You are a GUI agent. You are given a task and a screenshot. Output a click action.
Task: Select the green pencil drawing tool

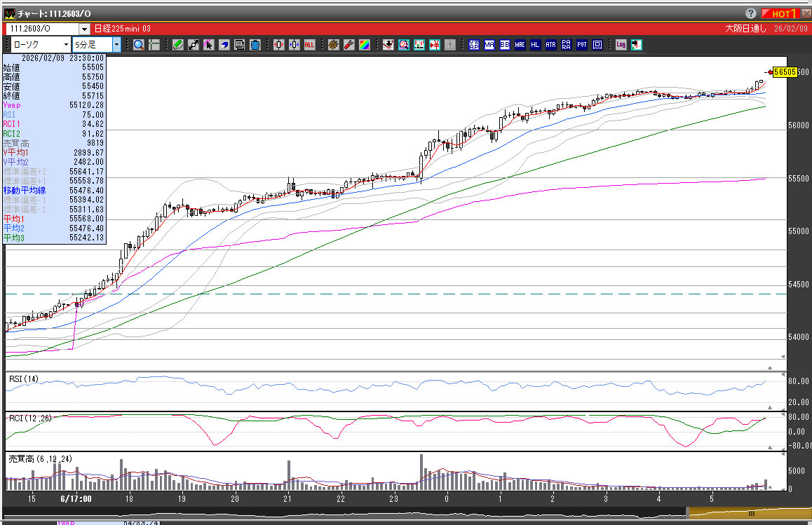178,45
